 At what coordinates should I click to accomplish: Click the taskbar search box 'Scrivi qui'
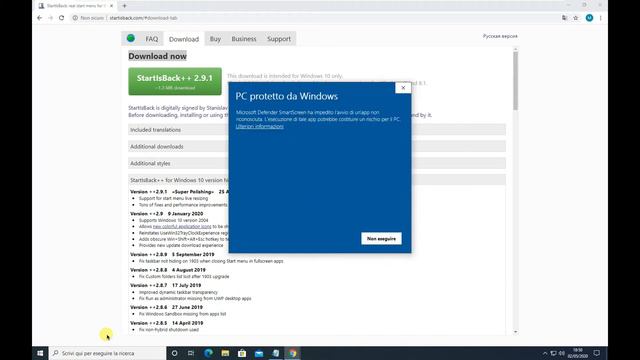(x=107, y=353)
